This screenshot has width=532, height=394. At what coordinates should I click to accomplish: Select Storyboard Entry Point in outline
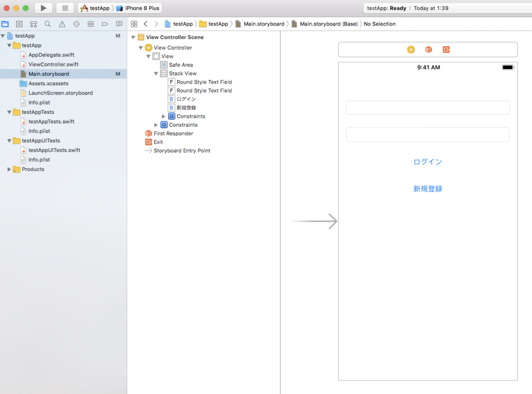click(182, 150)
